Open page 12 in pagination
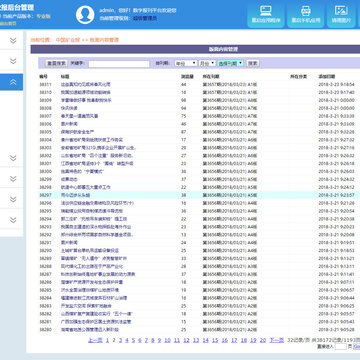 point(186,340)
